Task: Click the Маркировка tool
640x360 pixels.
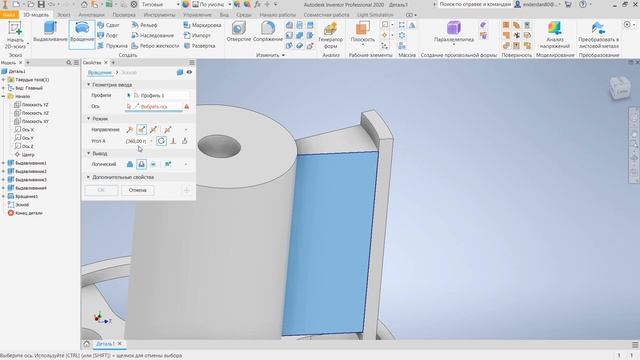Action: (x=202, y=25)
